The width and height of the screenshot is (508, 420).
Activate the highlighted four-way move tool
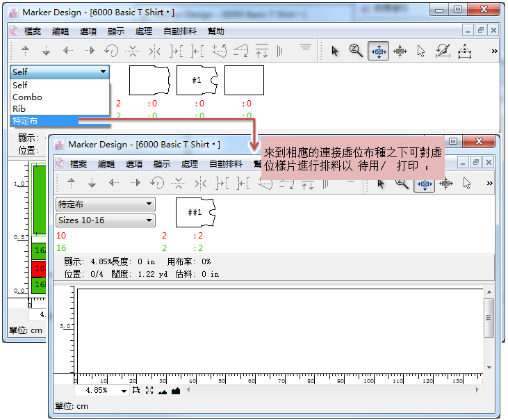click(378, 51)
